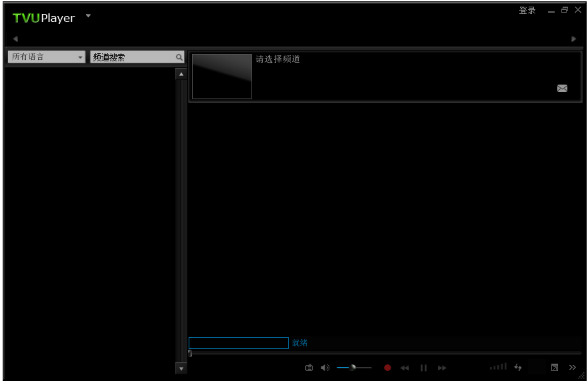Click the channel preview thumbnail

click(x=222, y=77)
